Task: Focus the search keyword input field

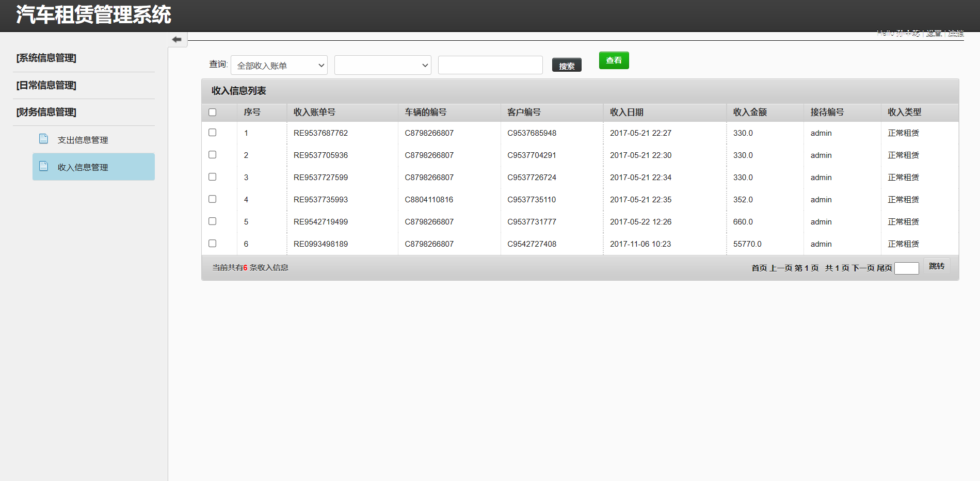Action: point(490,65)
